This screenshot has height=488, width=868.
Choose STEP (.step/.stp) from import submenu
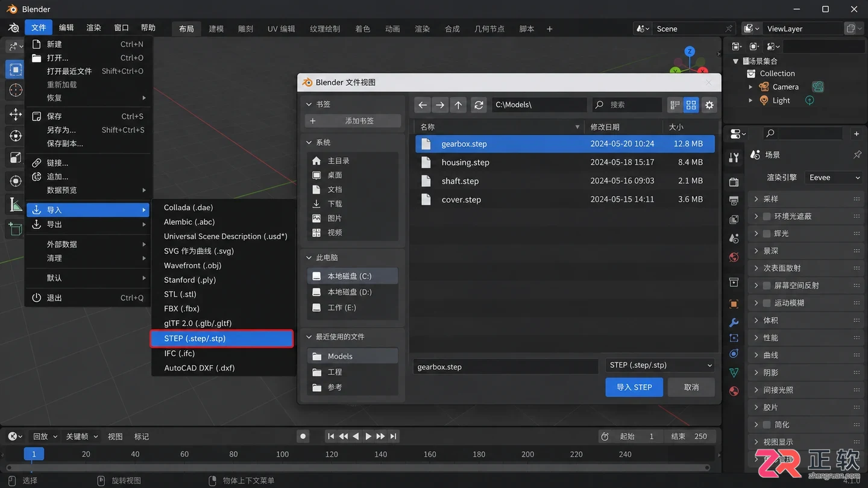222,339
